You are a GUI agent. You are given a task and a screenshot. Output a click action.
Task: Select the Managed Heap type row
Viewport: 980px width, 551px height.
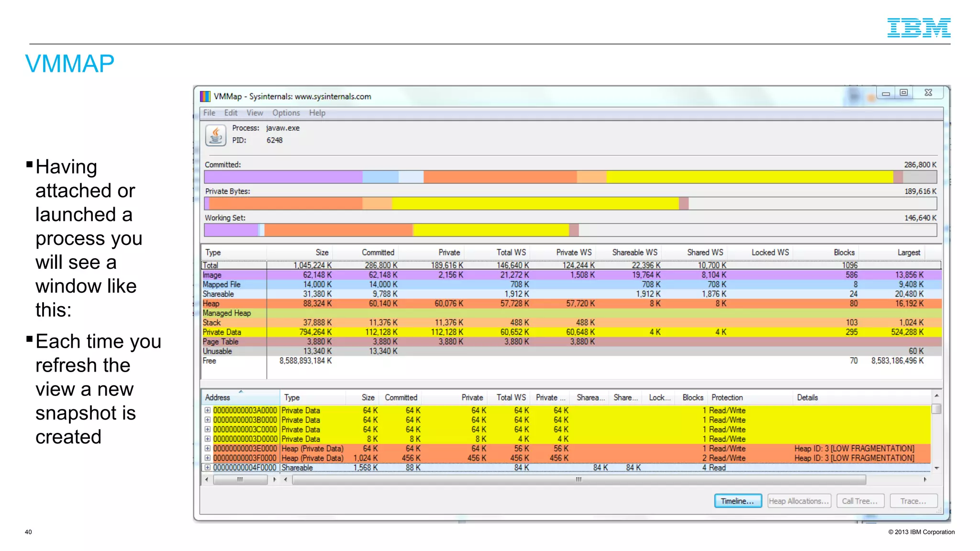pyautogui.click(x=571, y=313)
